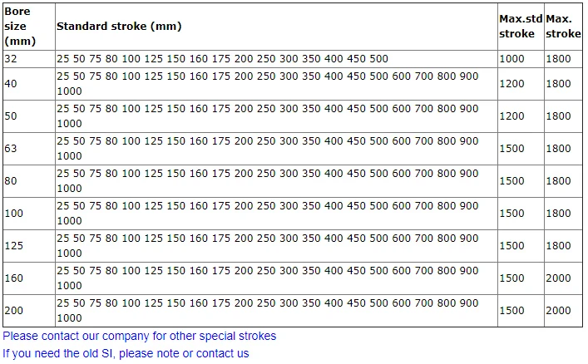Click standard stroke list for bore 63

coord(276,149)
